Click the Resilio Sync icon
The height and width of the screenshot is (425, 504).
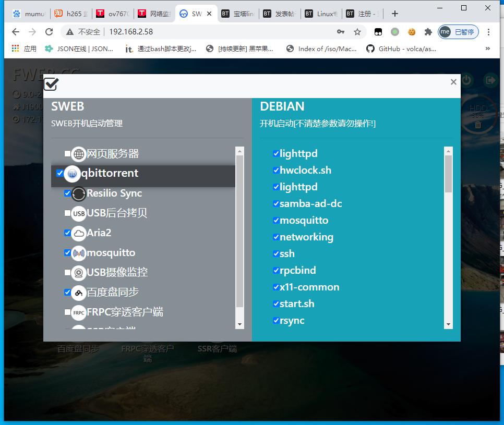pos(78,193)
